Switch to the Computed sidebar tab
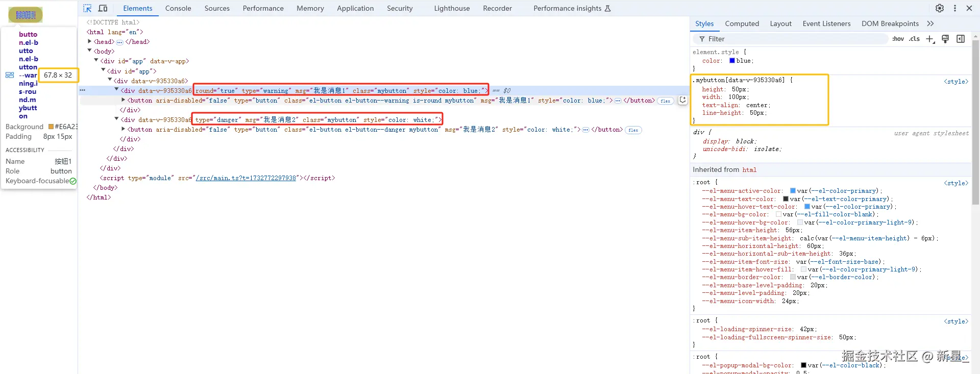Image resolution: width=980 pixels, height=374 pixels. pos(742,23)
